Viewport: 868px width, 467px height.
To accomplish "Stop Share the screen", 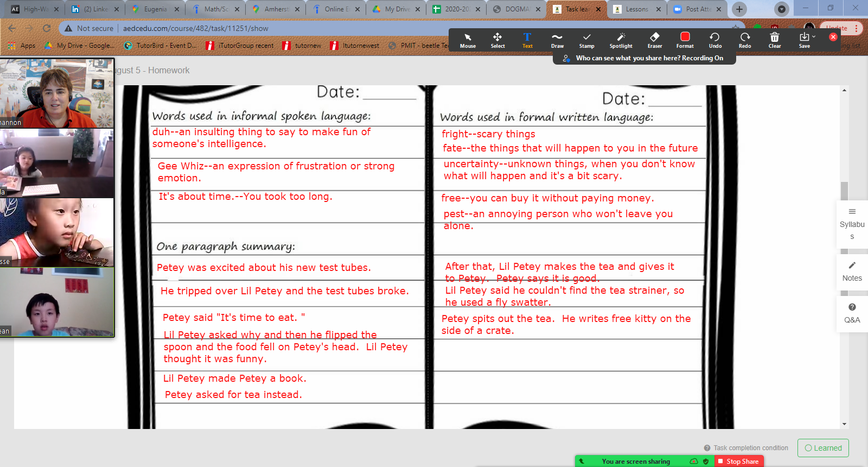I will 738,462.
